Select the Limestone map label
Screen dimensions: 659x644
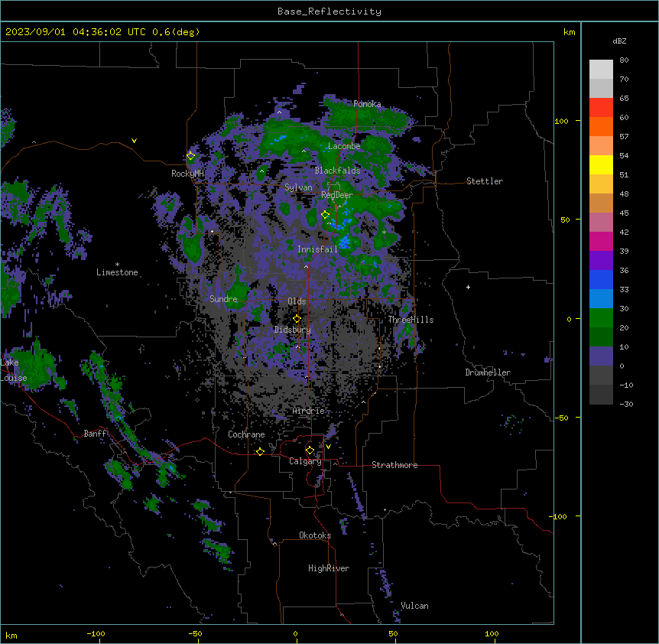point(117,272)
